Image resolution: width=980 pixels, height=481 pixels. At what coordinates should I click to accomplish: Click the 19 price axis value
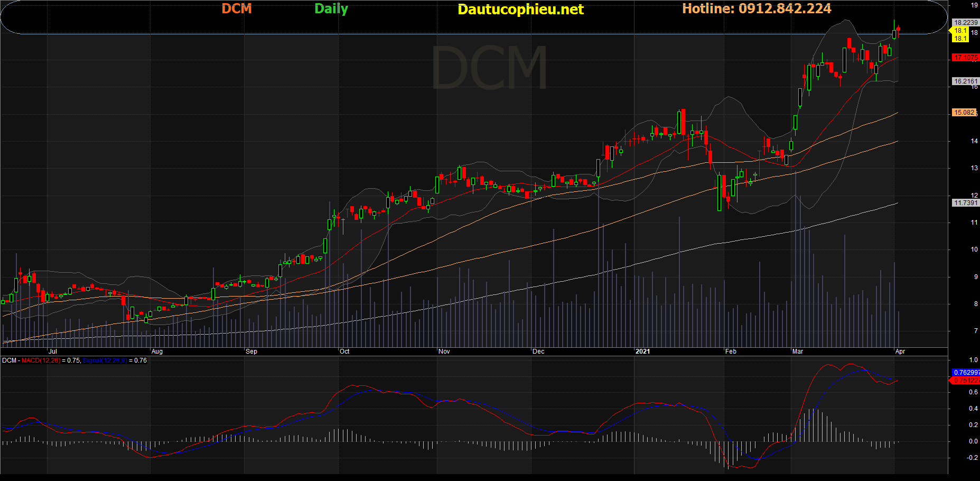(974, 5)
